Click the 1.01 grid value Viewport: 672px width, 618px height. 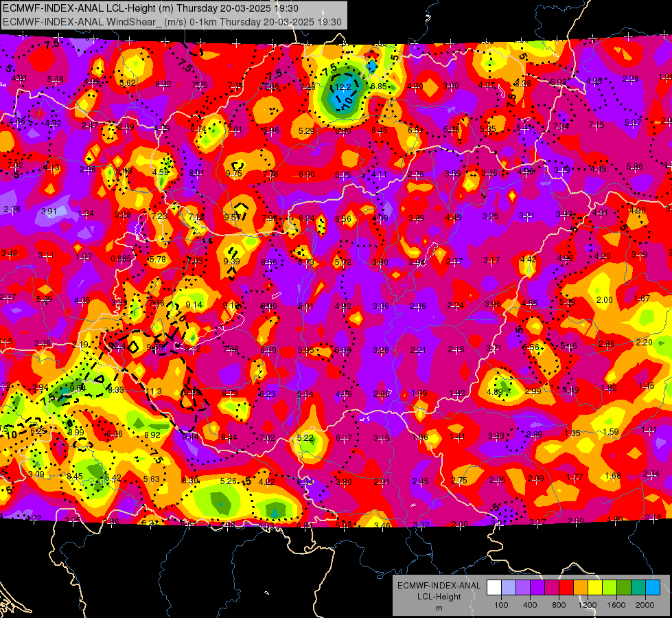point(649,429)
